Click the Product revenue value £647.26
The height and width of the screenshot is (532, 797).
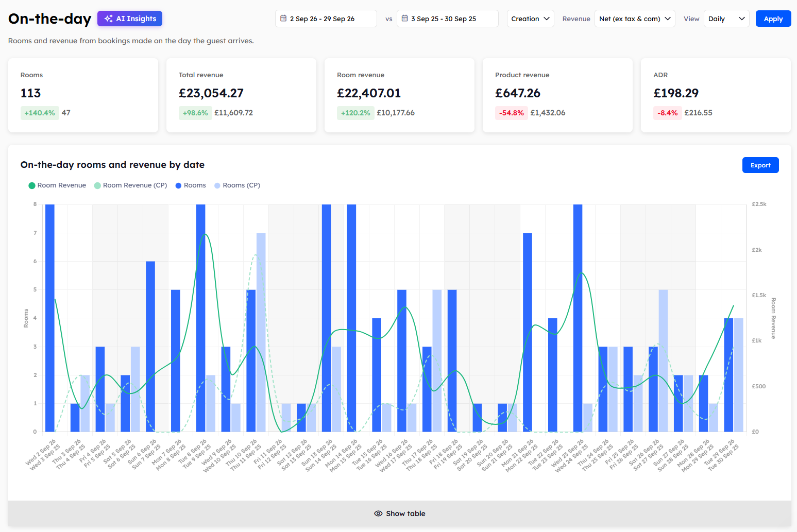click(518, 93)
